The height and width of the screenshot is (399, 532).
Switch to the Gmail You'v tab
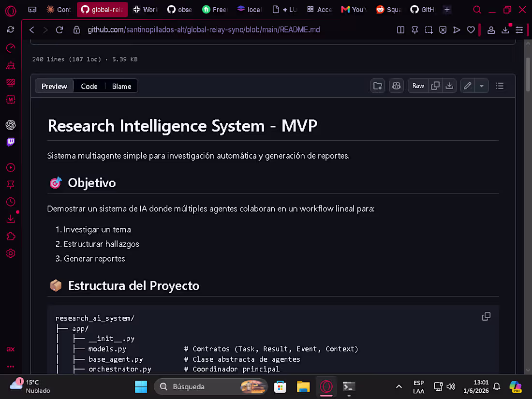pyautogui.click(x=354, y=10)
